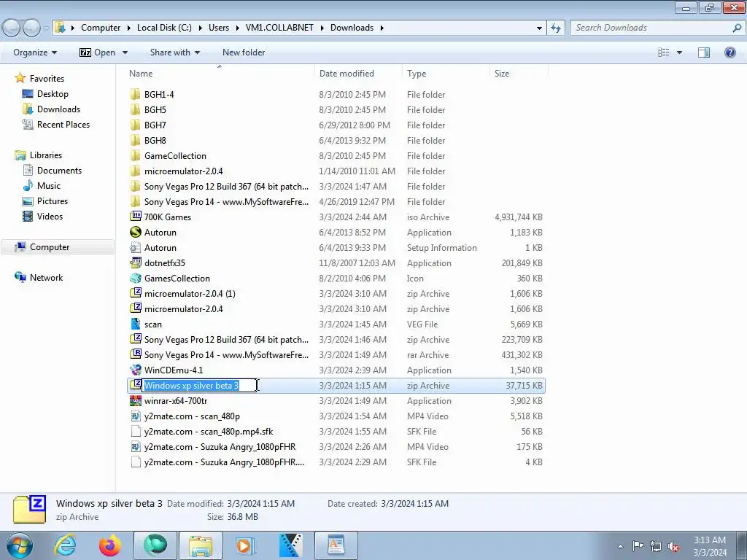Sort by the Name column header
This screenshot has height=560, width=747.
tap(220, 74)
